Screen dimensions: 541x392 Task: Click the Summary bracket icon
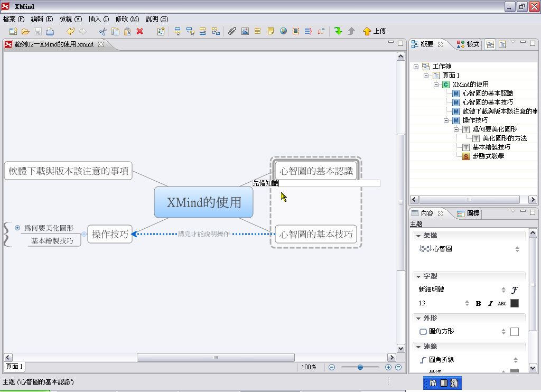click(308, 31)
